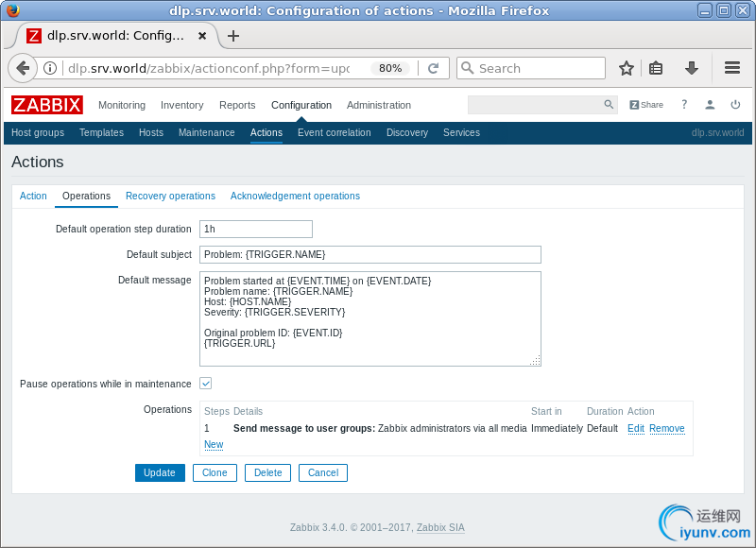The image size is (756, 548).
Task: Close the dlp.srv.world tab
Action: 202,36
